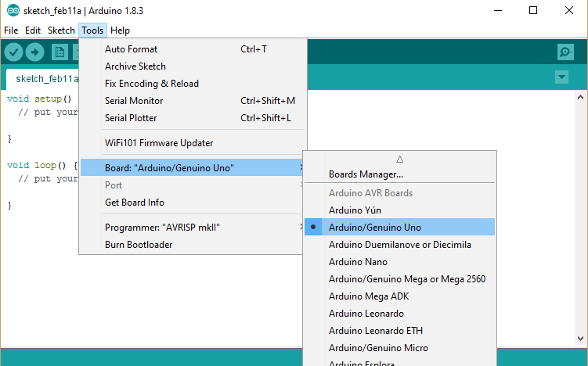This screenshot has width=588, height=366.
Task: Select Arduino Duemilanove or Diecimila
Action: tap(400, 245)
